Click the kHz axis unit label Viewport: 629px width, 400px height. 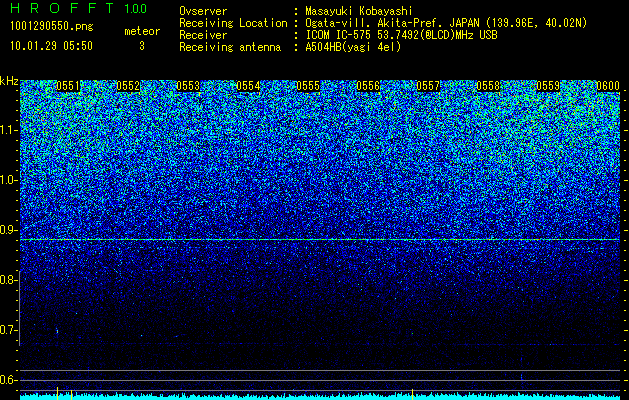[x=9, y=81]
